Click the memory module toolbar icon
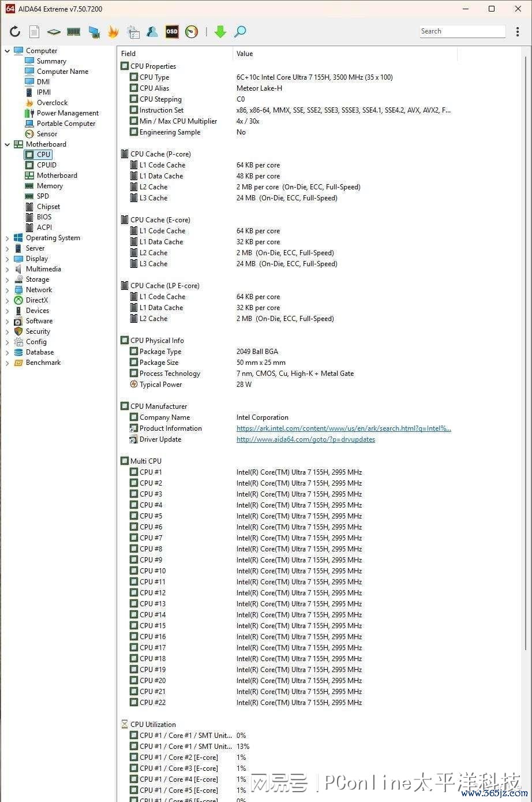 [73, 32]
